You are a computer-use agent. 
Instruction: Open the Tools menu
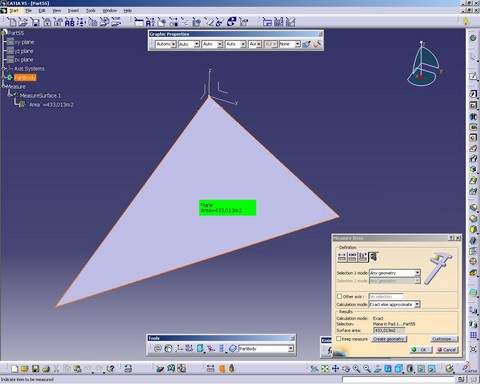click(x=91, y=11)
